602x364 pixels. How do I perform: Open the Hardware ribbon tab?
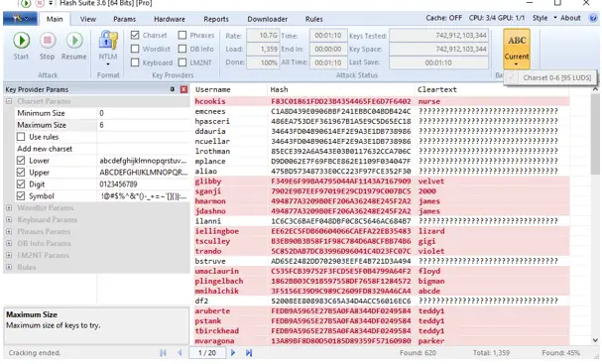click(170, 19)
